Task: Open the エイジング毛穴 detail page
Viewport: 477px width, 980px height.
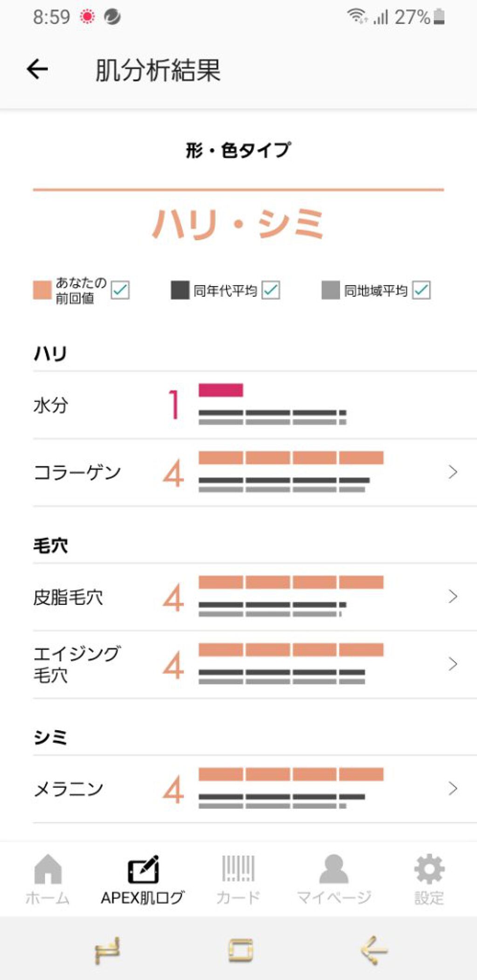Action: click(451, 664)
